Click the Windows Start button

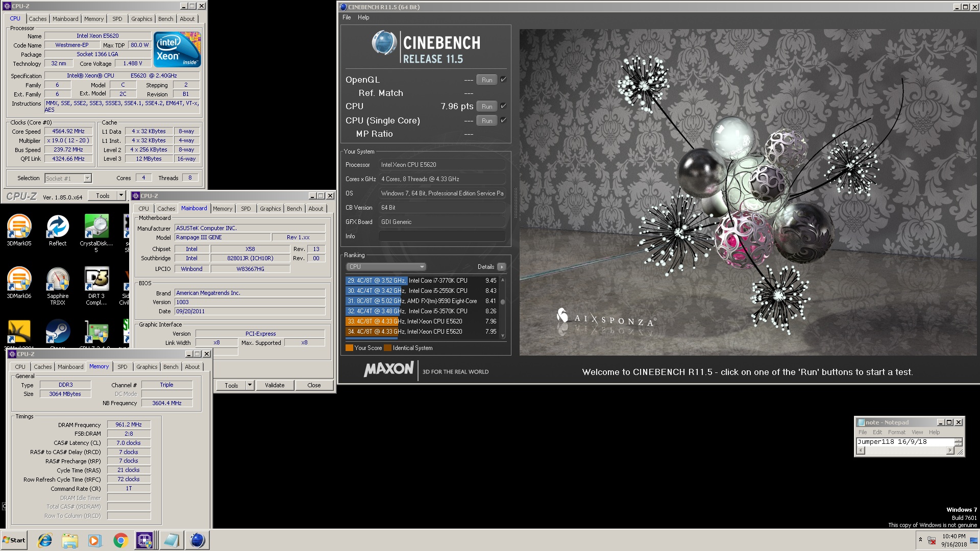tap(14, 540)
